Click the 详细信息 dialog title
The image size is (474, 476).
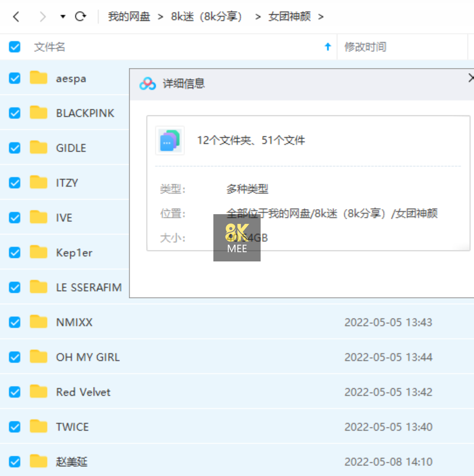coord(184,84)
